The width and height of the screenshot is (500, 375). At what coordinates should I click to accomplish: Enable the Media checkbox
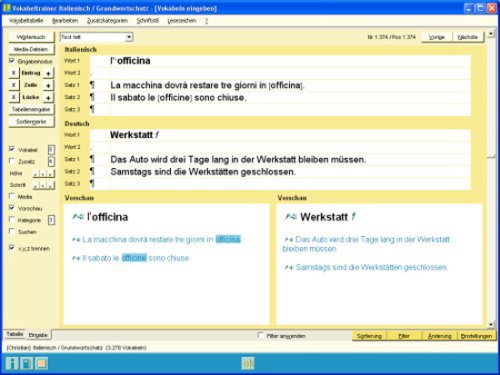12,196
